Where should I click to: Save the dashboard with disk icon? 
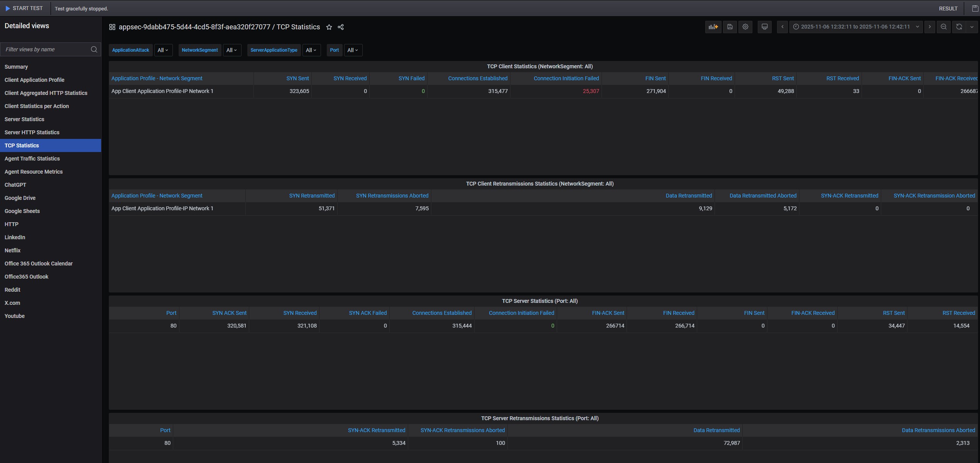(730, 27)
